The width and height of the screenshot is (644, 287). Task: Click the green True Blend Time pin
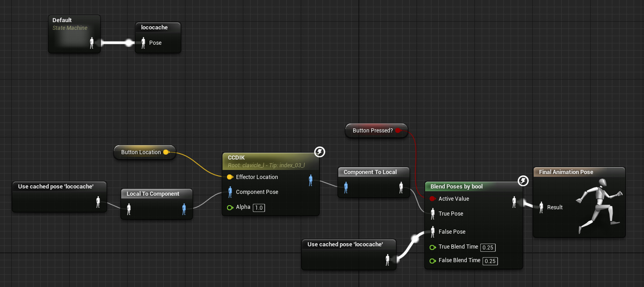point(432,247)
